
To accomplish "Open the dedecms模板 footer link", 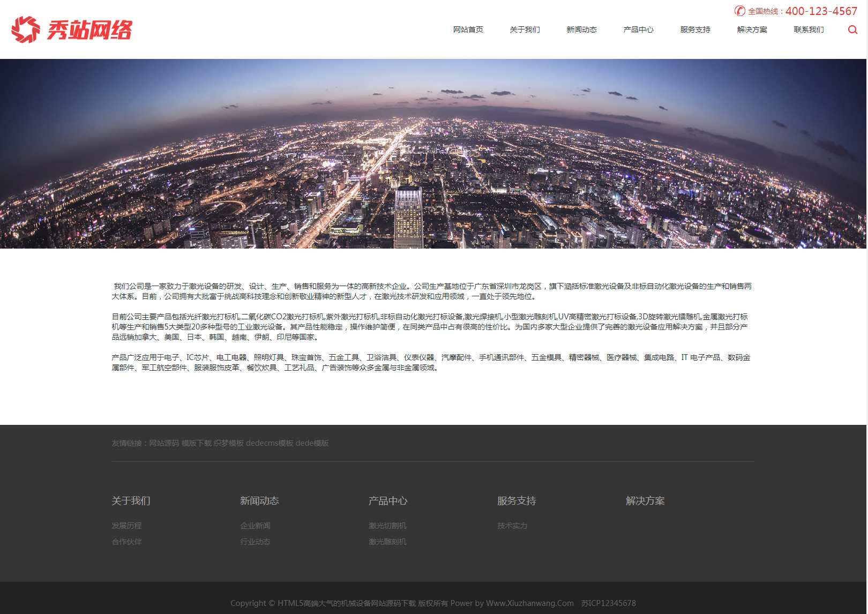I will click(270, 443).
